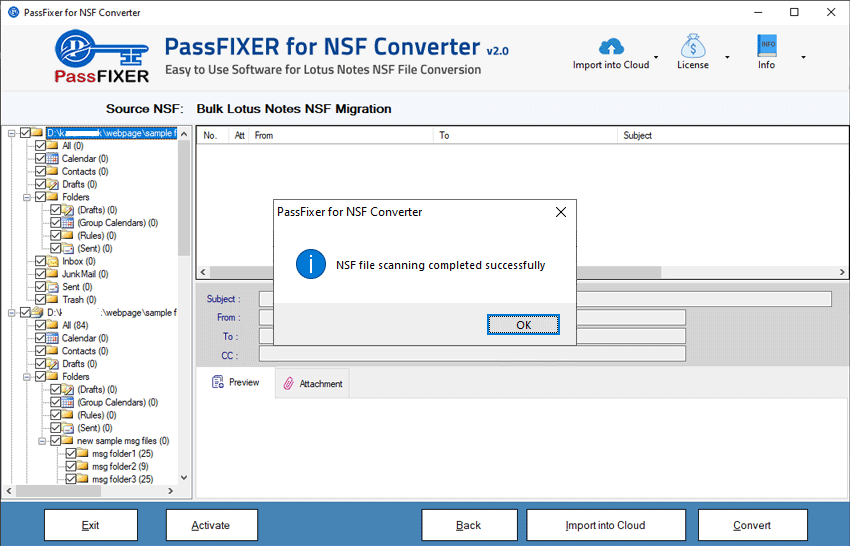Screen dimensions: 850x546
Task: Click the folder icon beside JunkMail (0)
Action: pos(53,274)
